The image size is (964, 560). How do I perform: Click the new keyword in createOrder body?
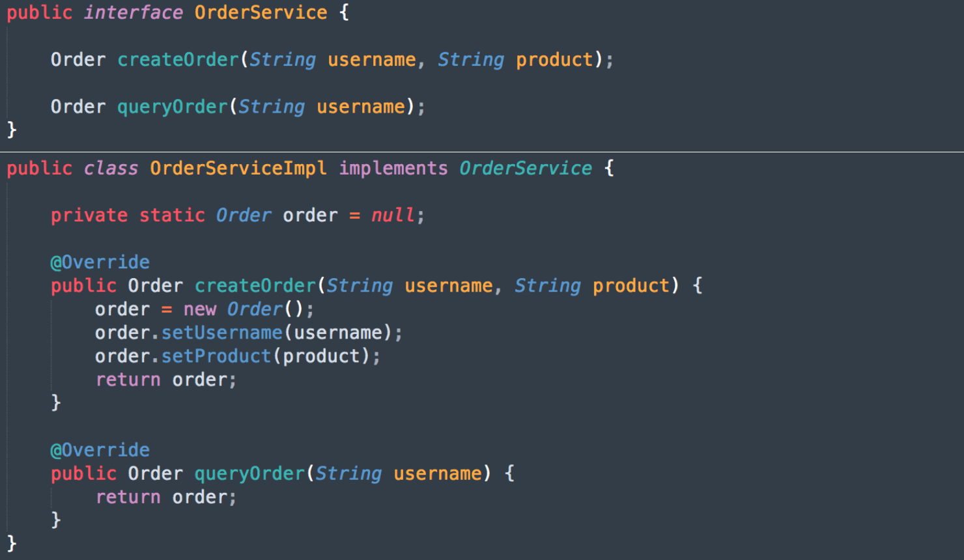pos(199,309)
